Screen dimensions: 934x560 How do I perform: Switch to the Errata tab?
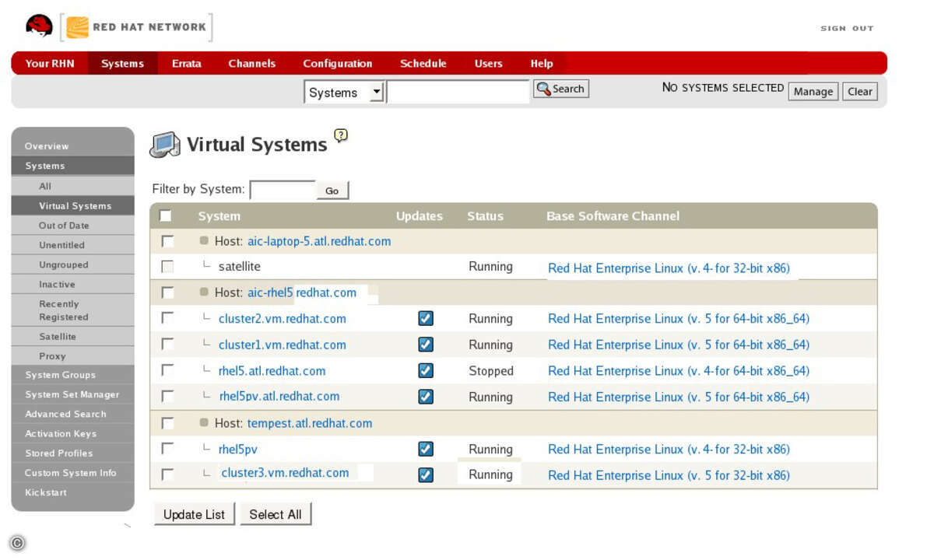point(187,64)
